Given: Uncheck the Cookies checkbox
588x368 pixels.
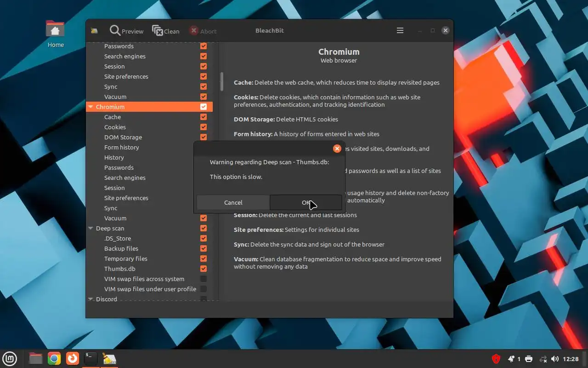Looking at the screenshot, I should [x=204, y=127].
